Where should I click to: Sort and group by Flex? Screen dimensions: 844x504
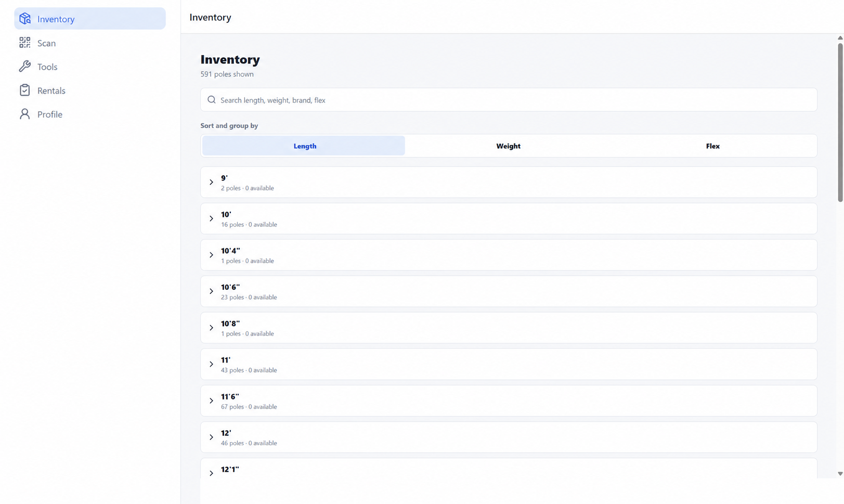[x=712, y=146]
